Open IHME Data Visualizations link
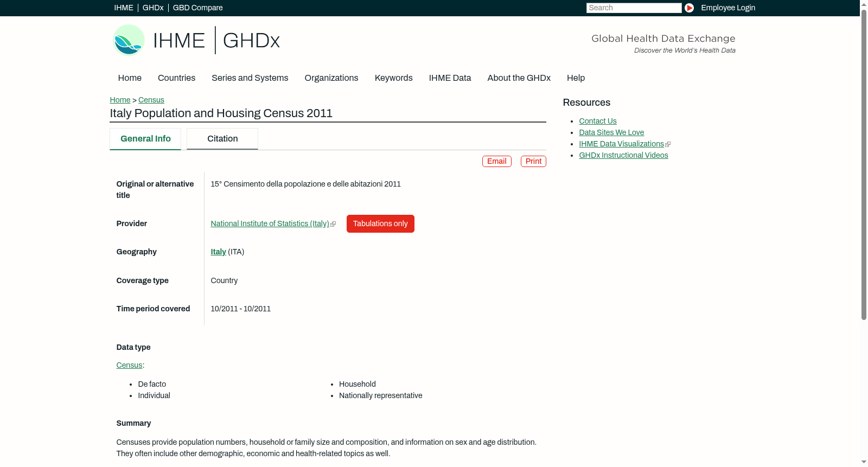 [x=622, y=144]
